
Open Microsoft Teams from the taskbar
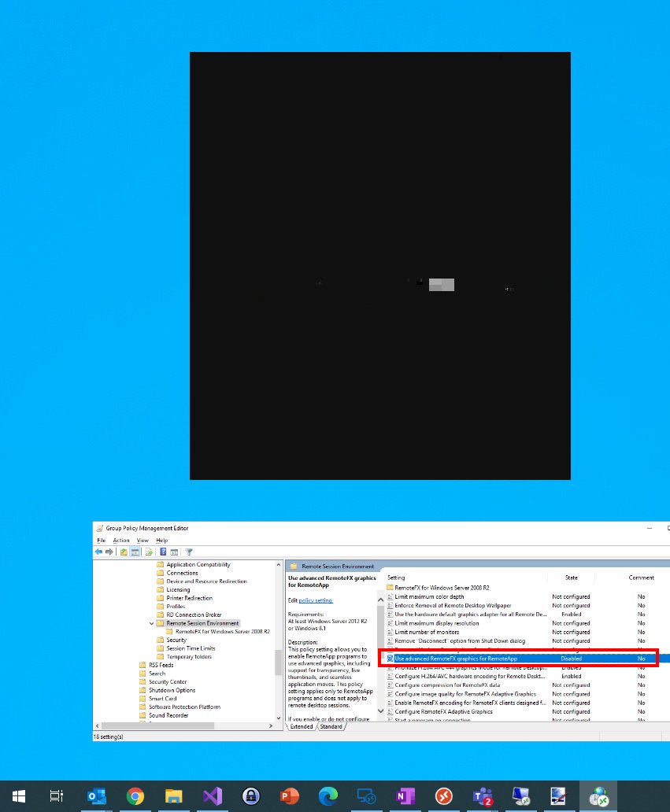pos(482,796)
